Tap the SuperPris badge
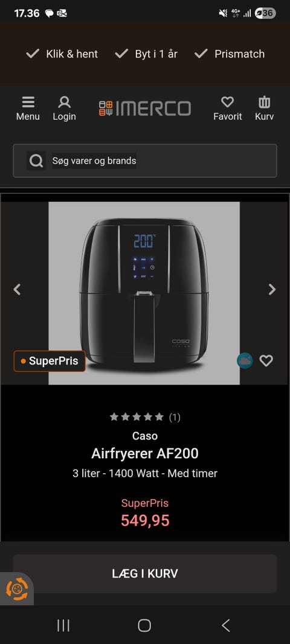Image resolution: width=290 pixels, height=644 pixels. (x=50, y=361)
